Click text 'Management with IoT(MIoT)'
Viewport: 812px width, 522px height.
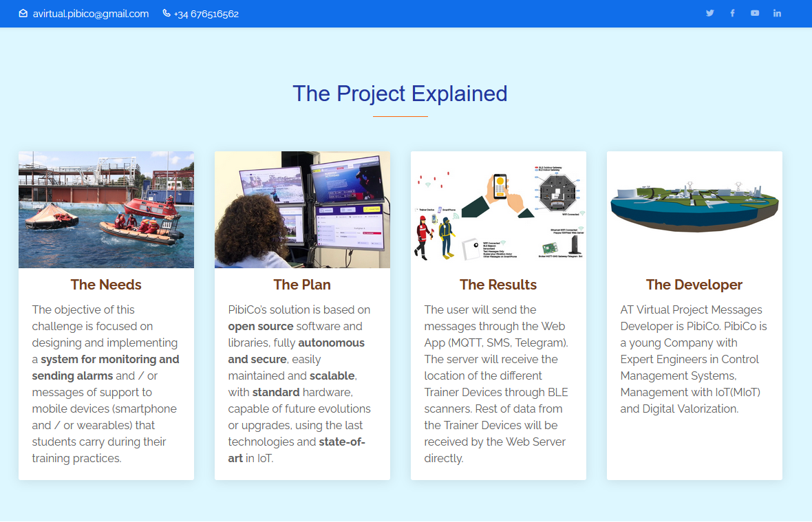(x=690, y=392)
